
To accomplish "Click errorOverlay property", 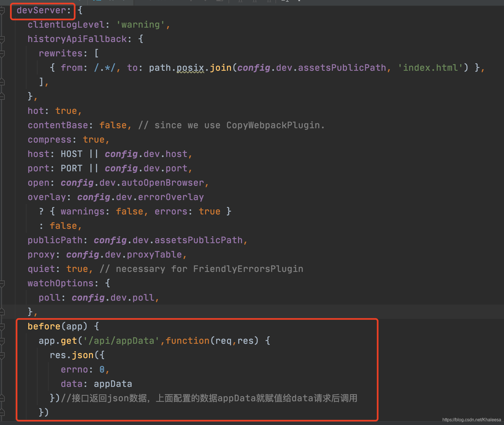I will 171,197.
